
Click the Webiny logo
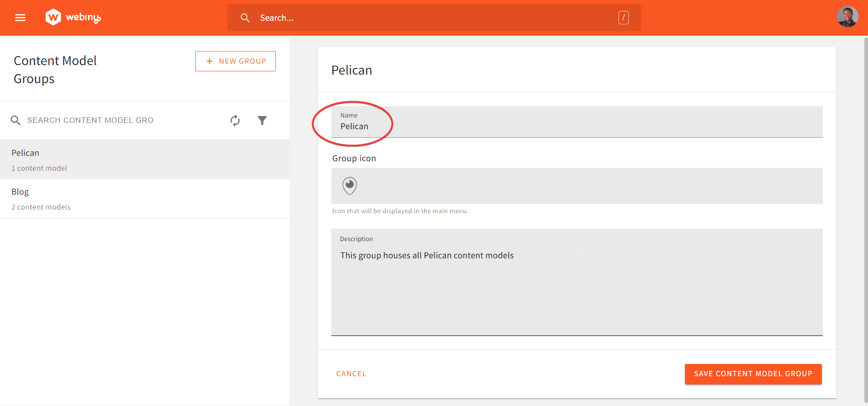(73, 18)
